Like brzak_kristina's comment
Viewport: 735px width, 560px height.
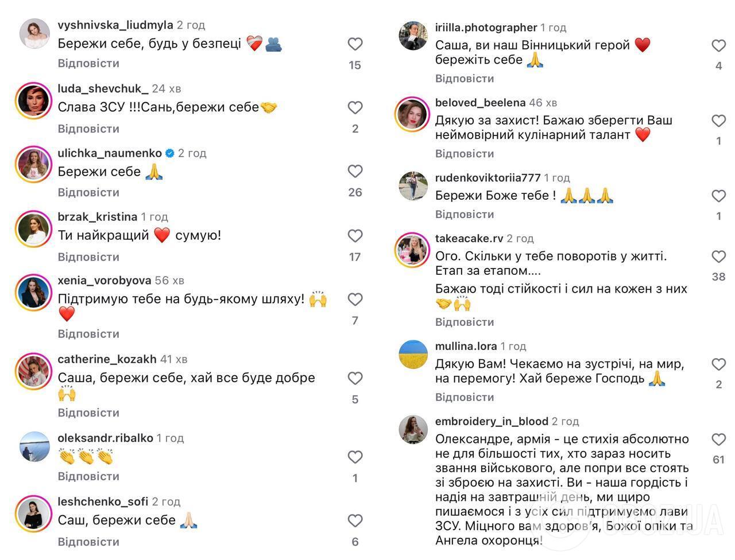coord(355,235)
